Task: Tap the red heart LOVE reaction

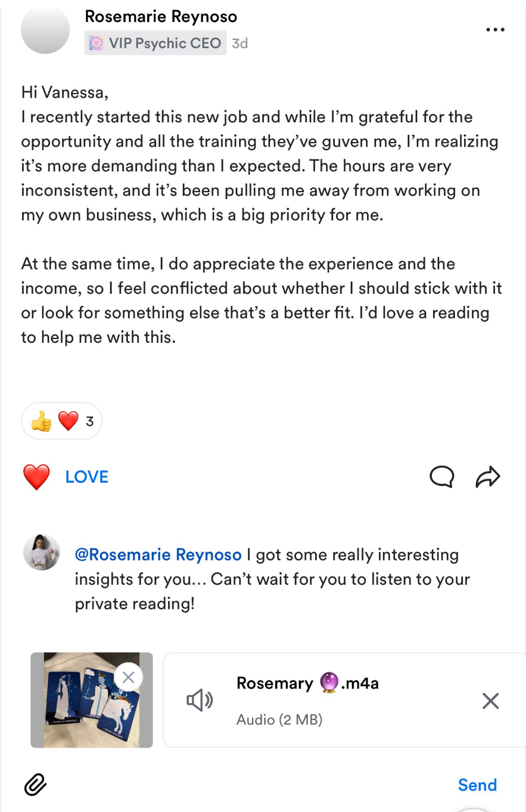Action: [37, 477]
